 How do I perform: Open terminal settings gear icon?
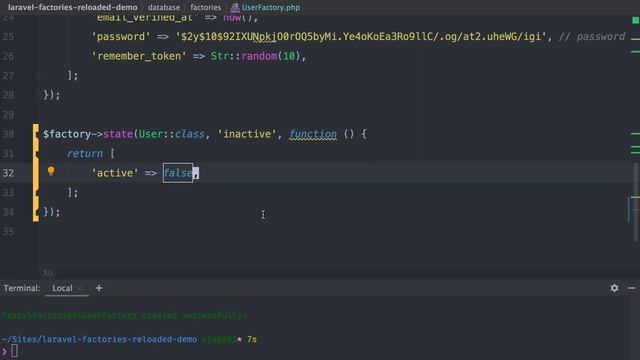coord(614,288)
